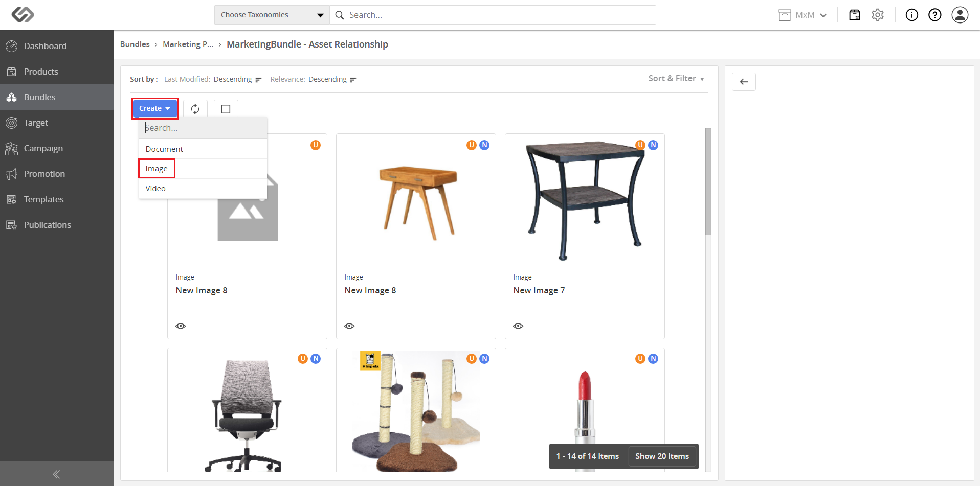Click the Create menu search box
The height and width of the screenshot is (486, 980).
[x=203, y=128]
